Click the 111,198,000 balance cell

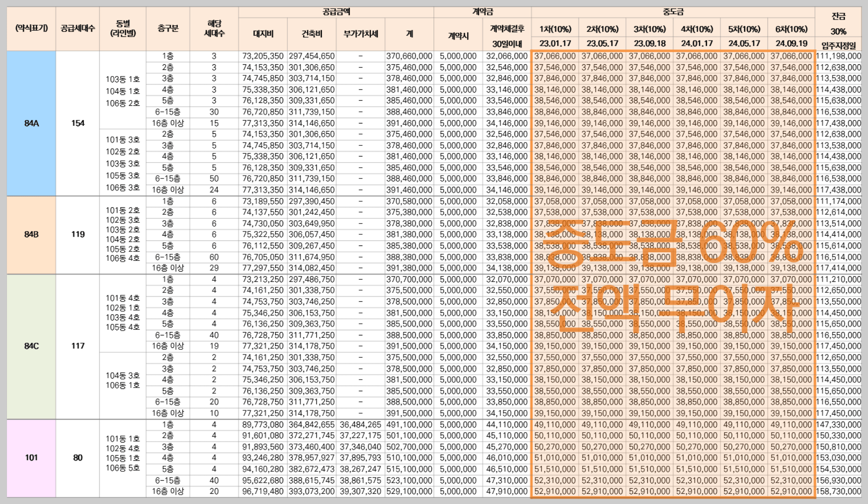coord(838,56)
